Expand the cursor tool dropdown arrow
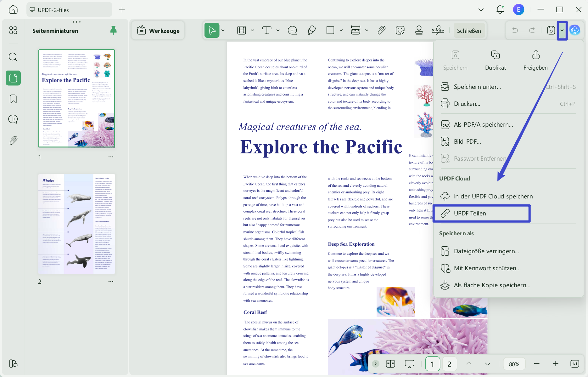Screen dimensions: 588x377 coord(223,30)
